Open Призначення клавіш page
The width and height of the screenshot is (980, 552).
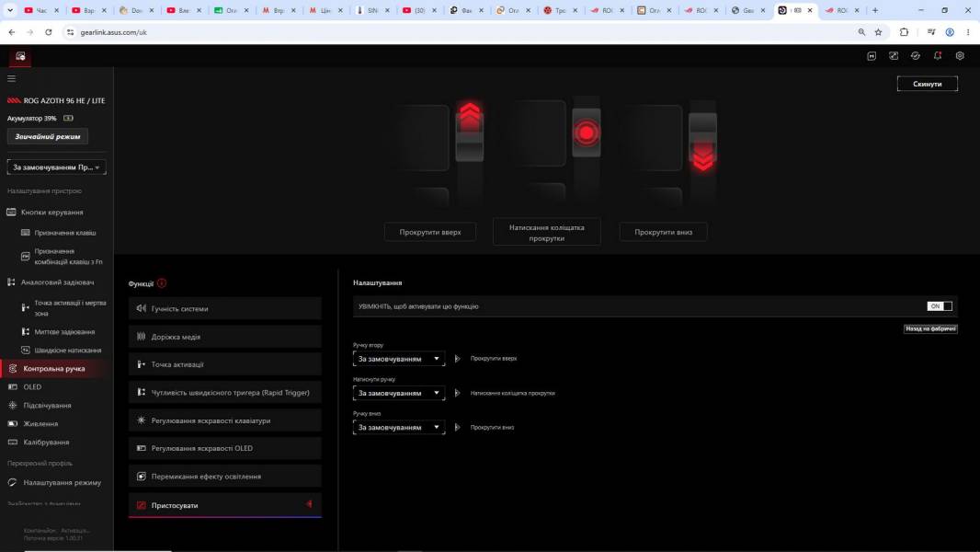65,233
